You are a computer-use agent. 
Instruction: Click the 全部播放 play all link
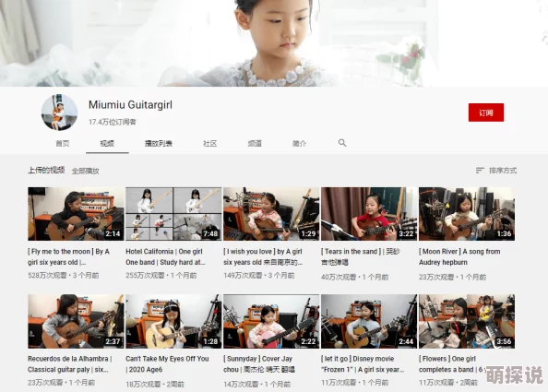pyautogui.click(x=85, y=171)
